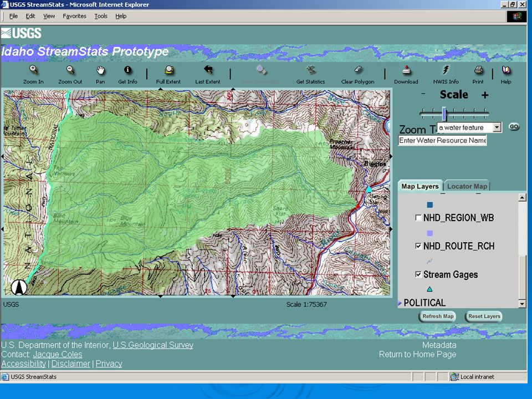Open the U.S. Geological Survey link
This screenshot has width=532, height=399.
pyautogui.click(x=153, y=345)
